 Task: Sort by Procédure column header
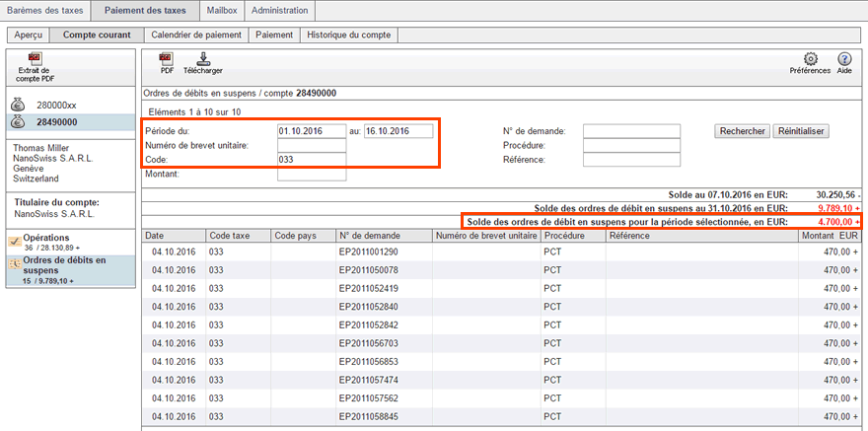(x=573, y=236)
